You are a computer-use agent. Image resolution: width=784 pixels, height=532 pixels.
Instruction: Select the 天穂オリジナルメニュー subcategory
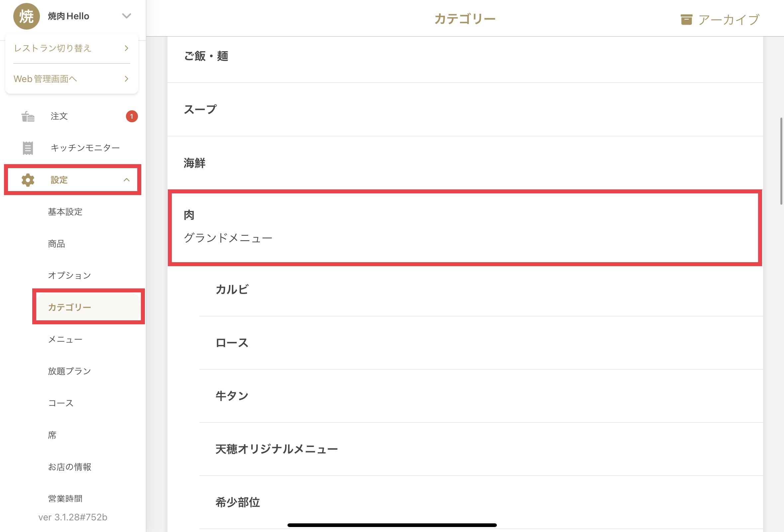(x=481, y=449)
